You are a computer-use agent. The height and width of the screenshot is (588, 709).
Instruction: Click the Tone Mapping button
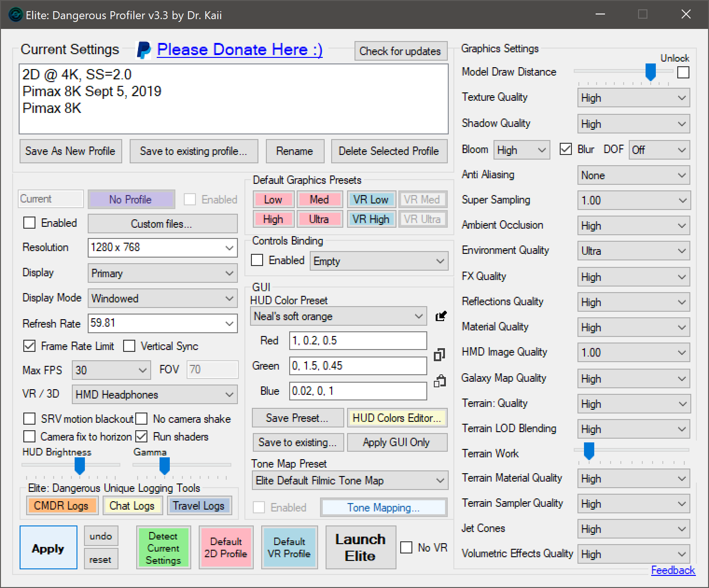pos(383,508)
